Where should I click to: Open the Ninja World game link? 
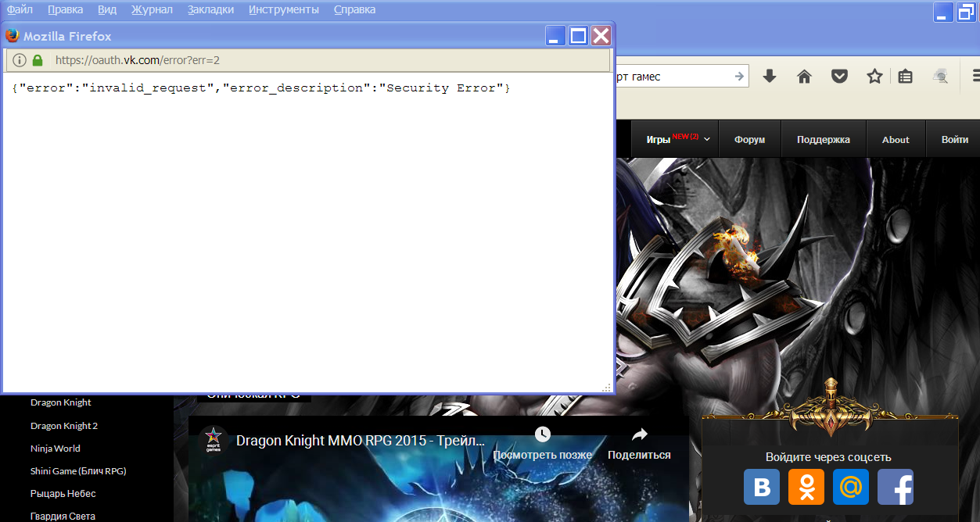(56, 449)
